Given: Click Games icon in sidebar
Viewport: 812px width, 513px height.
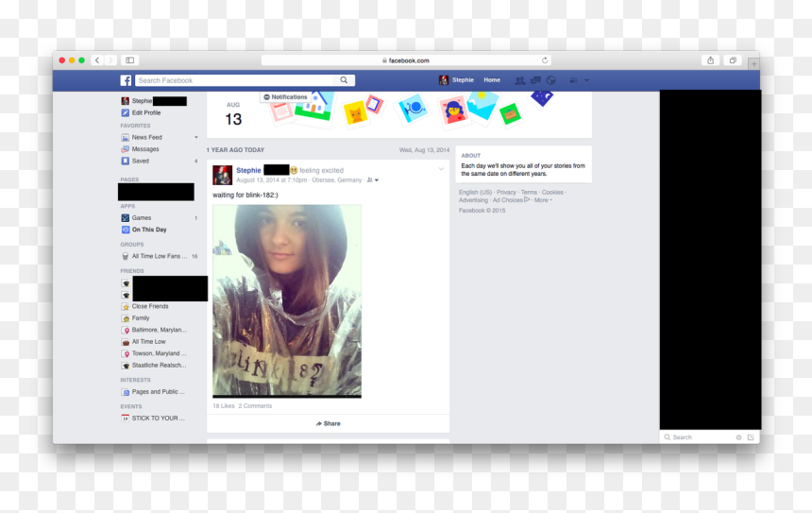Looking at the screenshot, I should 126,217.
